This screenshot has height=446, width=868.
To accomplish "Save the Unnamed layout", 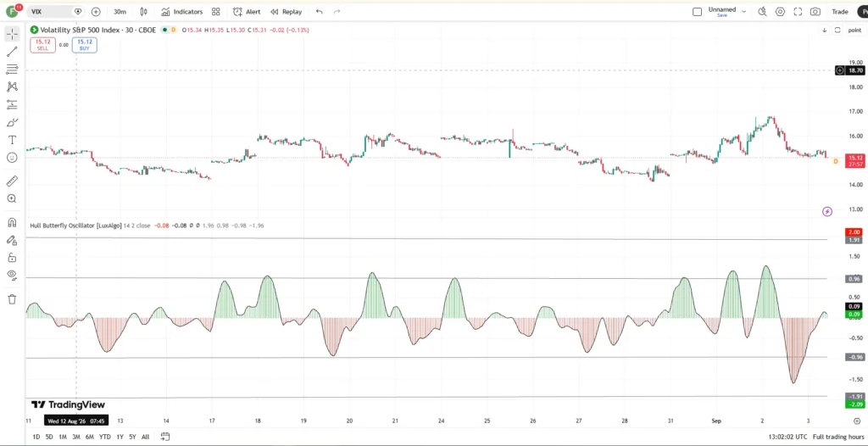I will [x=722, y=15].
